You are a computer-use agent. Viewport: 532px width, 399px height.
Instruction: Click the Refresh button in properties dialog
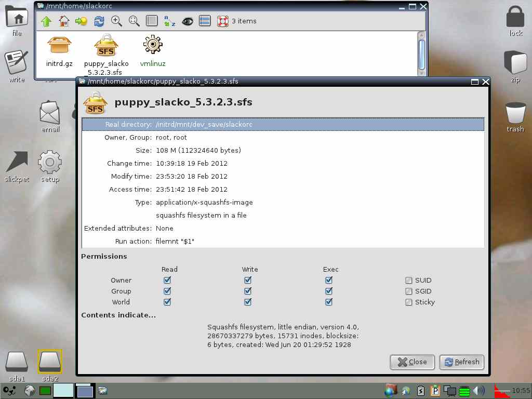(462, 362)
